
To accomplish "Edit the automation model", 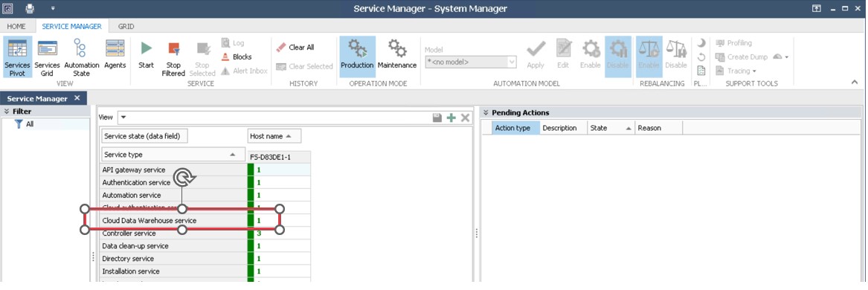I will click(563, 54).
